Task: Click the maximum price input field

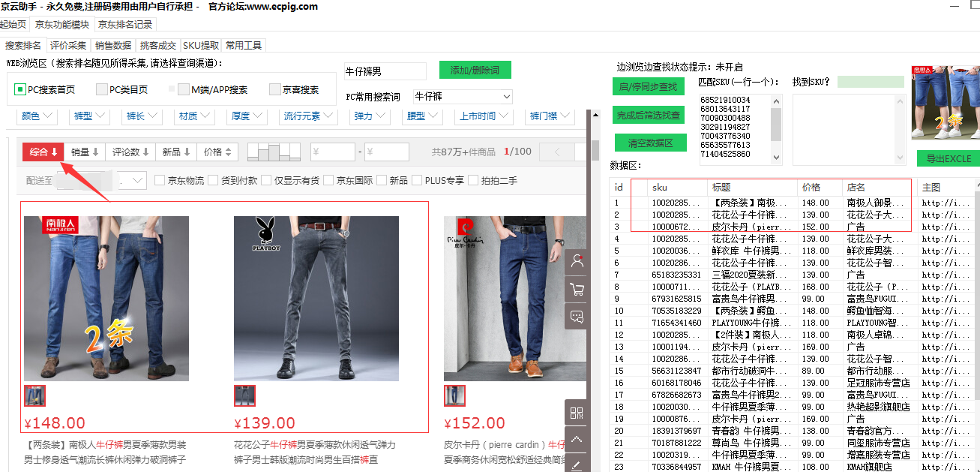Action: (x=387, y=152)
